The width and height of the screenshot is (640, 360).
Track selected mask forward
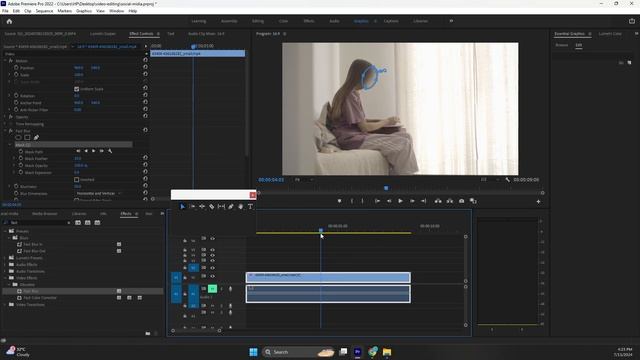(x=94, y=151)
